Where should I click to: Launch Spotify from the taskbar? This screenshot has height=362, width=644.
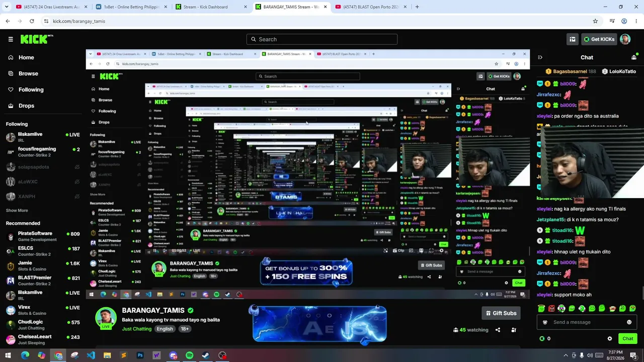point(189,355)
